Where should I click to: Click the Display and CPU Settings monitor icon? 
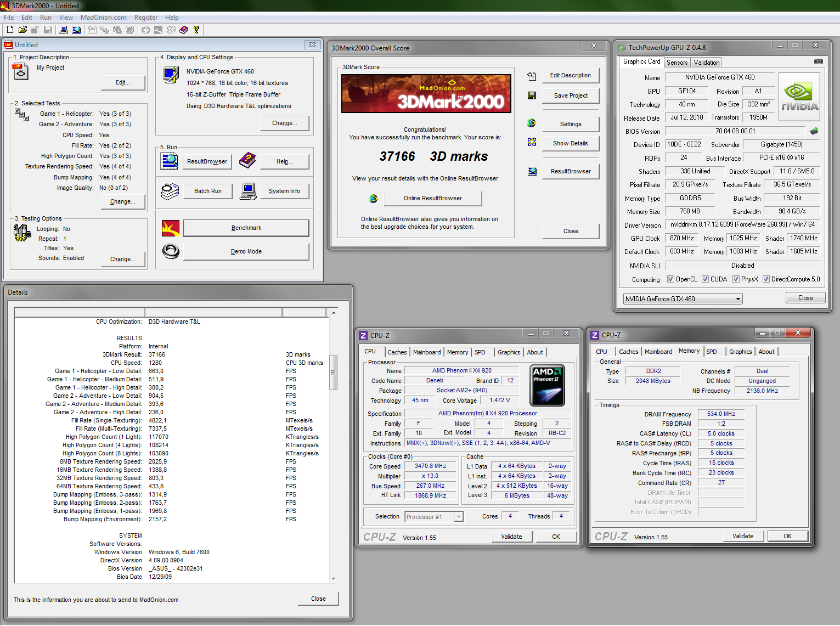pyautogui.click(x=171, y=74)
